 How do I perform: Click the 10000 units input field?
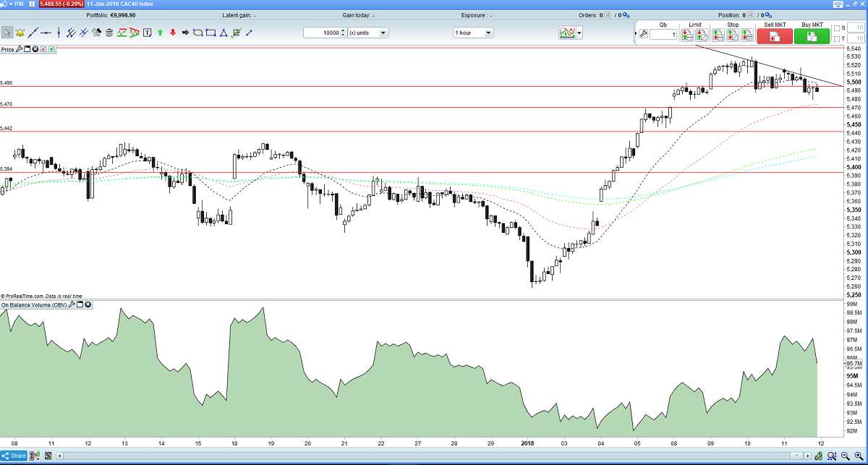tap(322, 33)
